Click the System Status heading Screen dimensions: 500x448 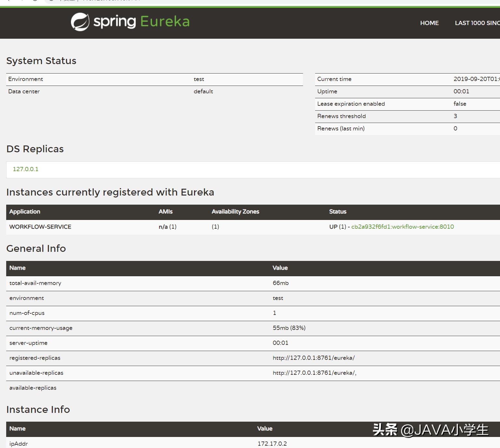pos(41,61)
